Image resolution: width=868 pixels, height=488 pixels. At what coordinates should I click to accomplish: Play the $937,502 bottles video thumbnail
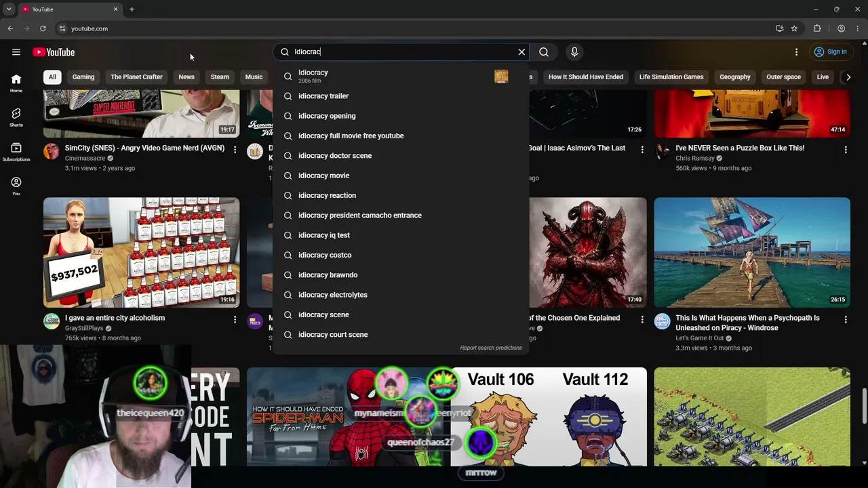coord(141,252)
